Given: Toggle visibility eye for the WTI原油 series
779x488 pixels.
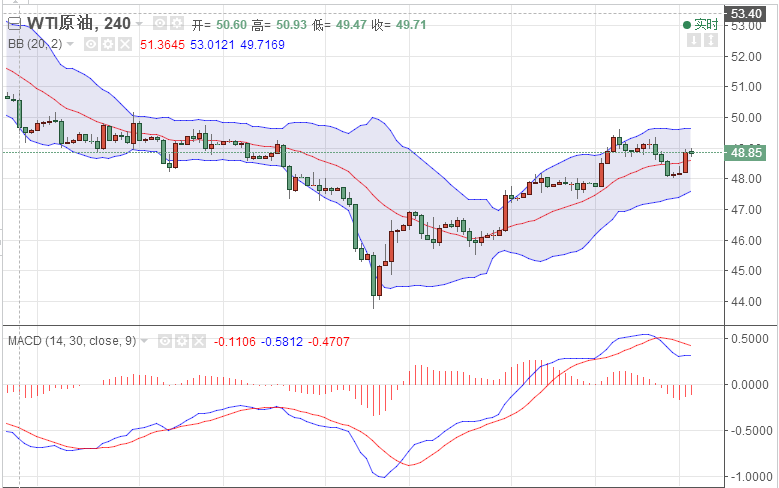Looking at the screenshot, I should point(160,23).
